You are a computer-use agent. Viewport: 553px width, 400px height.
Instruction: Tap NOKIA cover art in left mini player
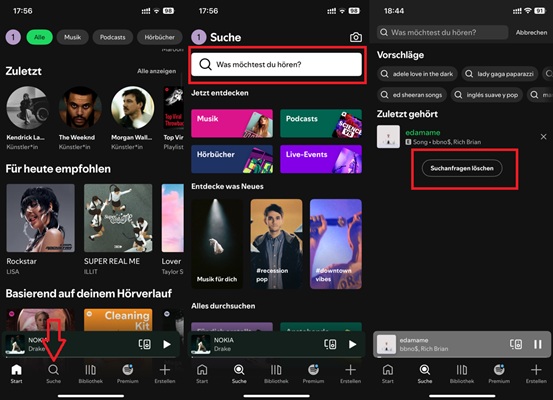15,344
